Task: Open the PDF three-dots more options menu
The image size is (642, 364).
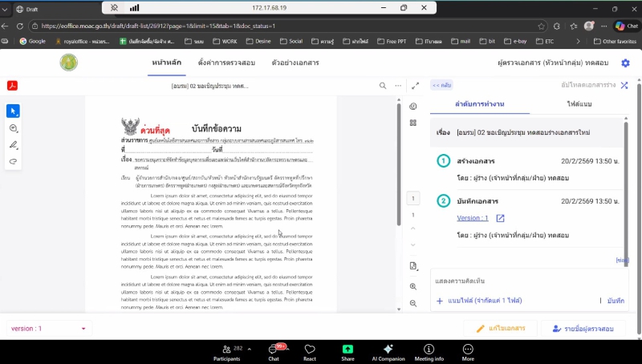Action: coord(397,86)
